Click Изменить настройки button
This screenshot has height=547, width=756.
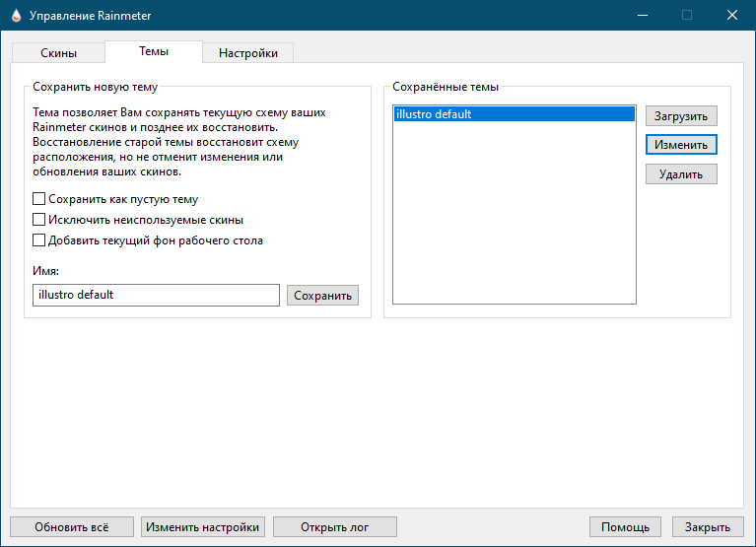tap(203, 526)
